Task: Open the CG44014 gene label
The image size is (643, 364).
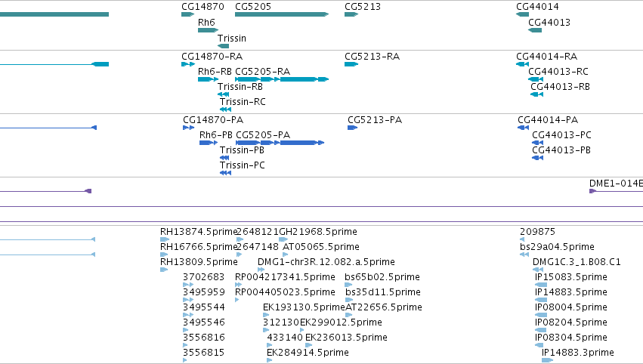Action: pyautogui.click(x=537, y=7)
